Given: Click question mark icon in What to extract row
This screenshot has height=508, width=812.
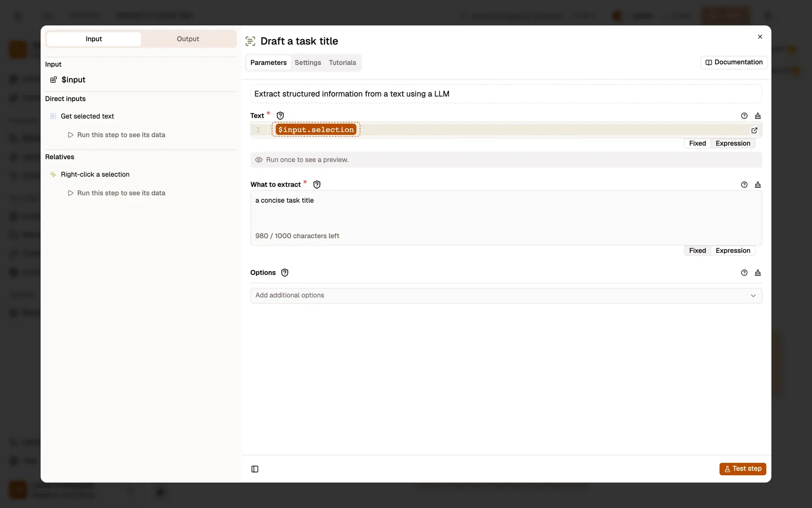Looking at the screenshot, I should tap(744, 185).
